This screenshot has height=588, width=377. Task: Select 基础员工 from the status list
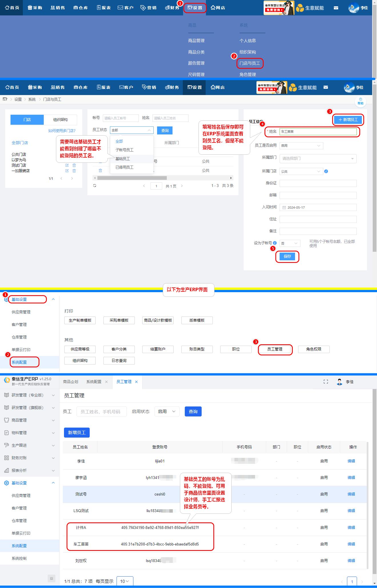(x=123, y=159)
